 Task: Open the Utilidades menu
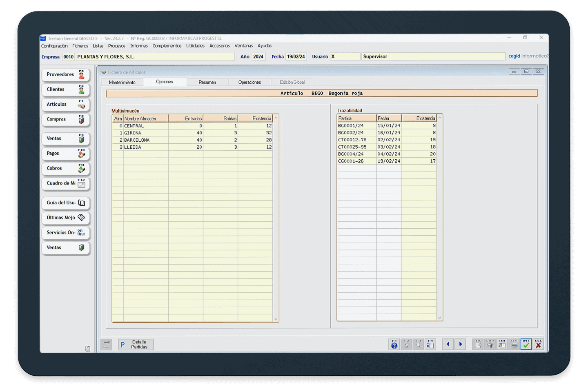(195, 46)
